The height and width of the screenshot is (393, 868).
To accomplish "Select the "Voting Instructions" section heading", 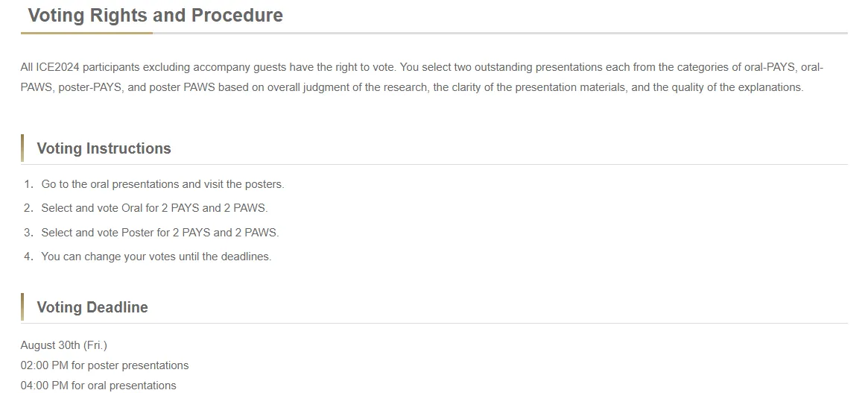I will [104, 148].
